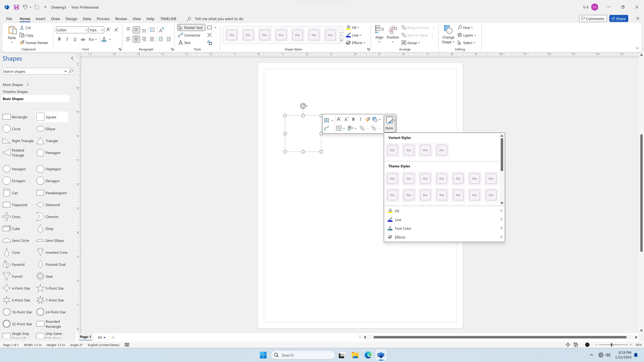This screenshot has height=362, width=644.
Task: Select the Connector tool
Action: 190,35
